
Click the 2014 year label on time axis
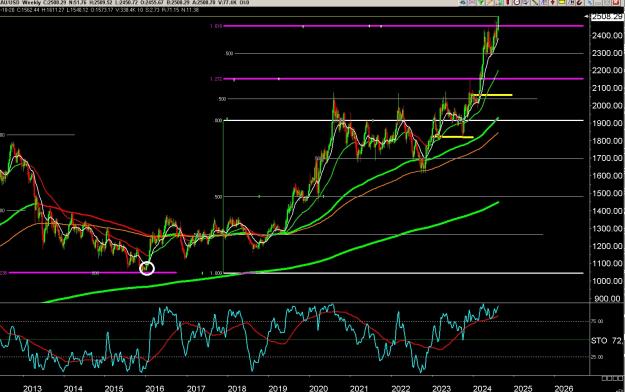(x=73, y=388)
